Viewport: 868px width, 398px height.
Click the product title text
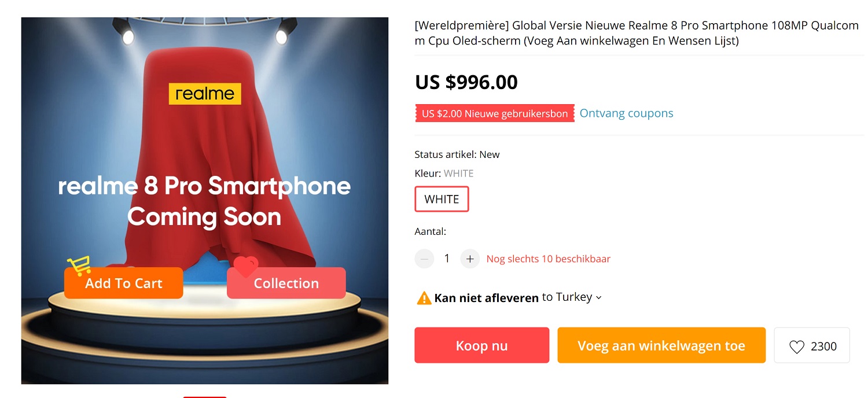point(637,33)
